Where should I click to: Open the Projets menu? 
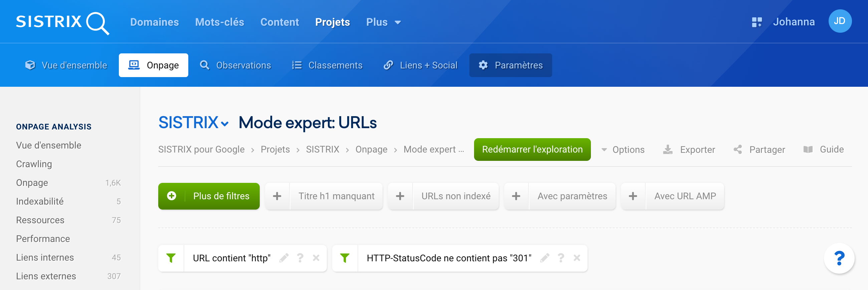pos(332,22)
